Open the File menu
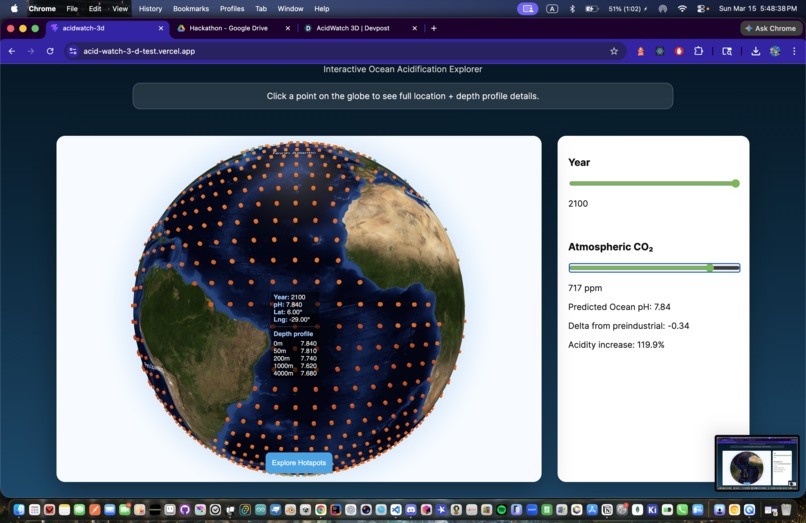Screen dimensions: 806x523 click(x=72, y=9)
